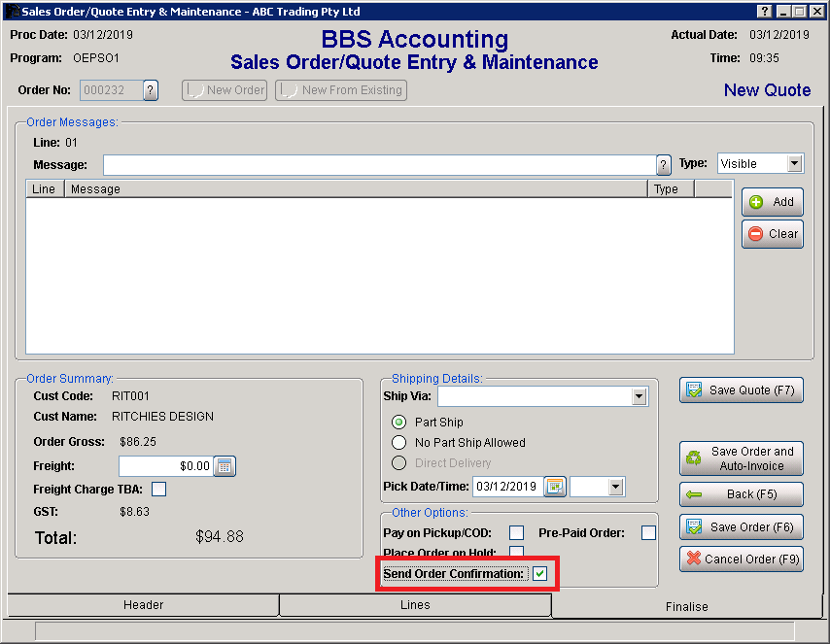Click the title bar help question mark
The image size is (830, 644).
[764, 11]
